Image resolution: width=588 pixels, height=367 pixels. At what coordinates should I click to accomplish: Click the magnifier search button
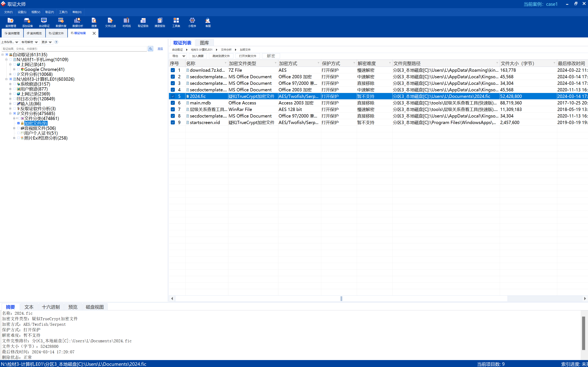pos(150,49)
